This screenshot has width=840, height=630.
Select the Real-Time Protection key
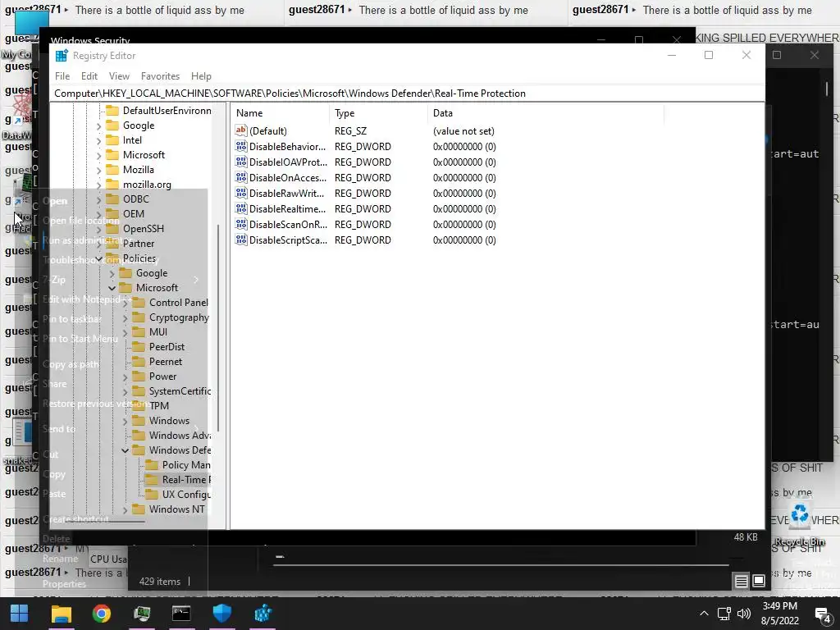(x=186, y=480)
